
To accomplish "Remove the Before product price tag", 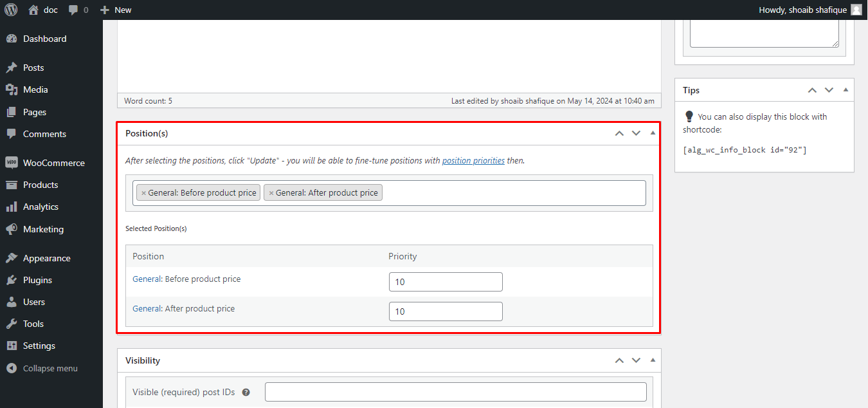I will [143, 193].
